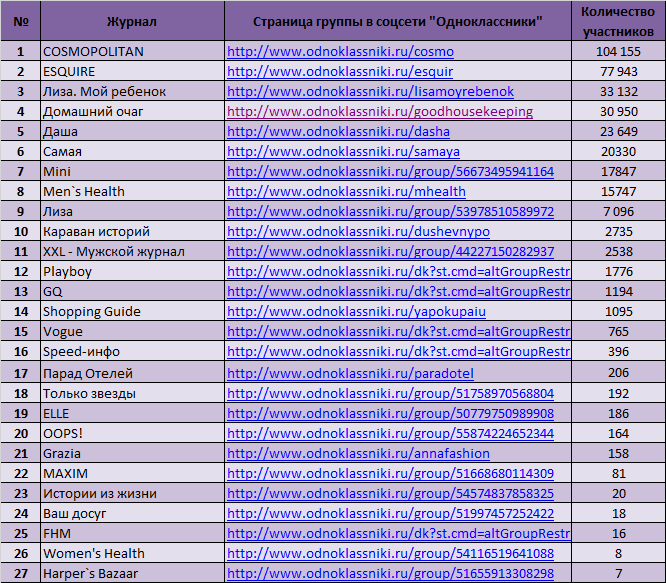
Task: Open the GQ row group link
Action: tap(398, 291)
